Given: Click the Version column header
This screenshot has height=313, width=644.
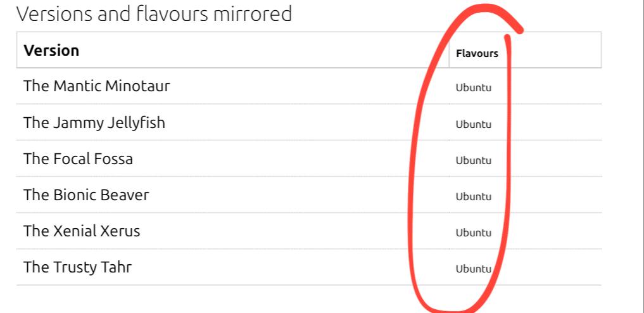Looking at the screenshot, I should 51,51.
